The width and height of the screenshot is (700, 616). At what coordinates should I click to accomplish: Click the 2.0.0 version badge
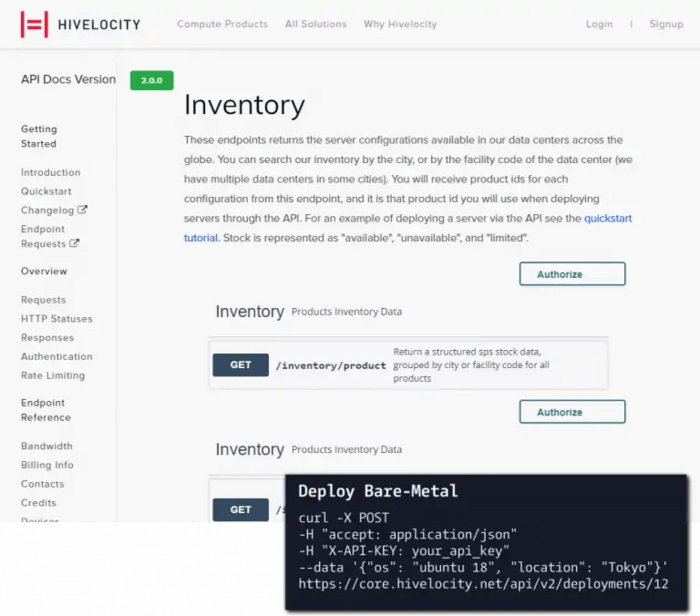point(152,80)
